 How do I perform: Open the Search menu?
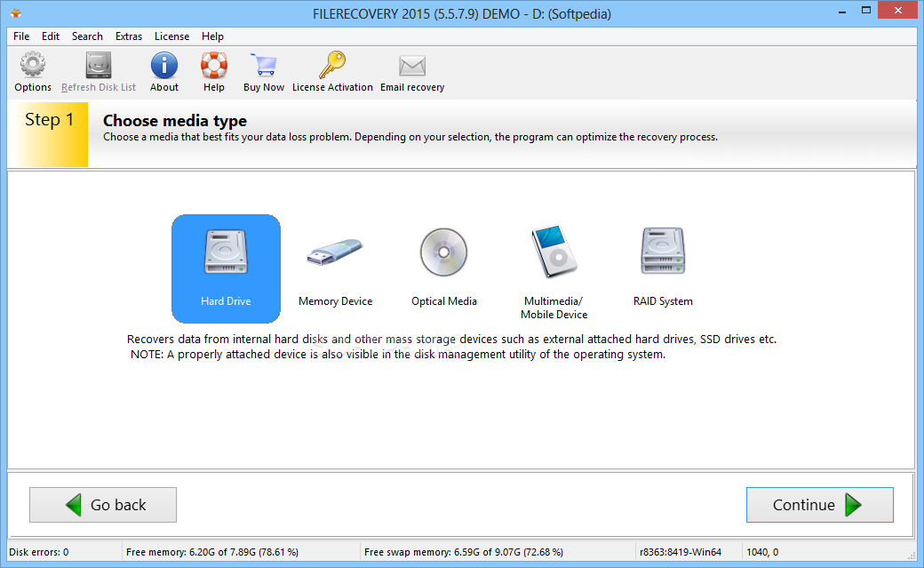tap(87, 36)
